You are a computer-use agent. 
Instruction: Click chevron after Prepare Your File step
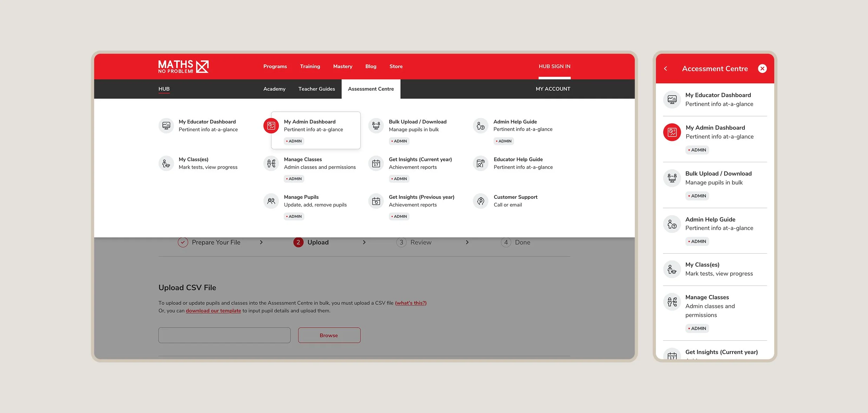(261, 242)
